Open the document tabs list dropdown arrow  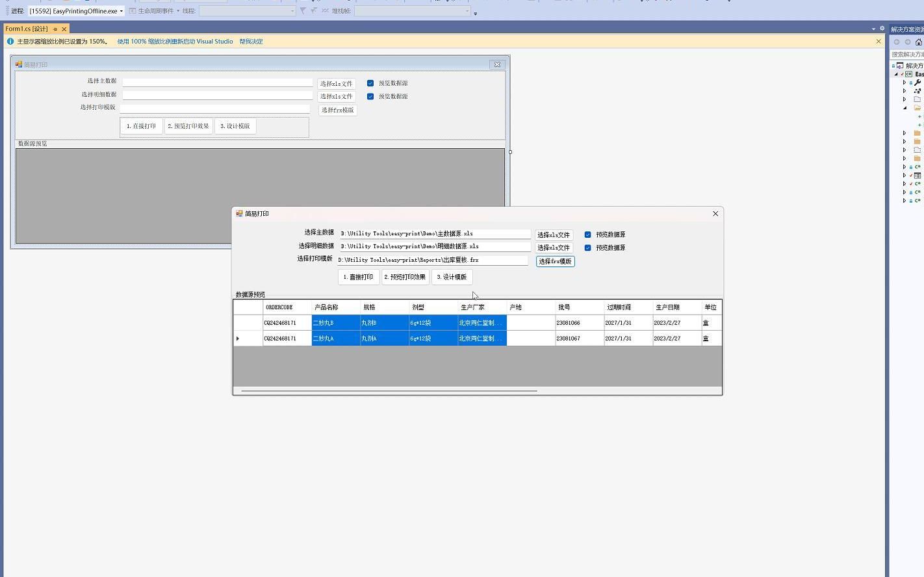(873, 29)
